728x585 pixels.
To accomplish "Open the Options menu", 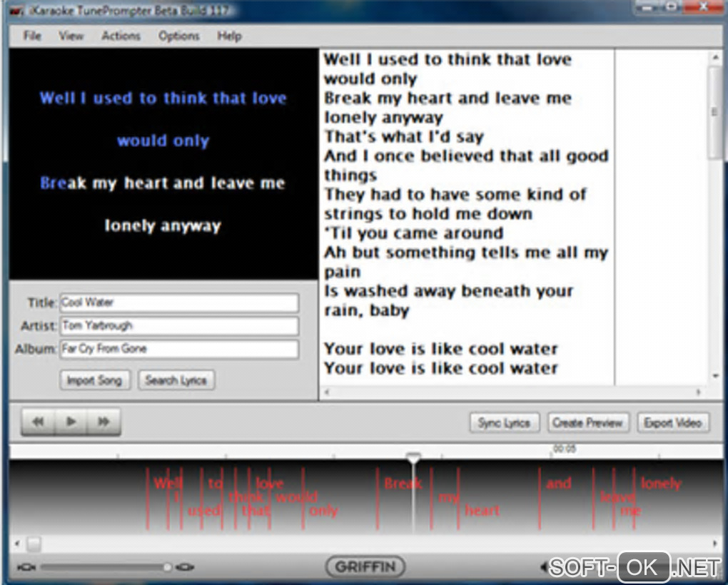I will click(x=178, y=36).
